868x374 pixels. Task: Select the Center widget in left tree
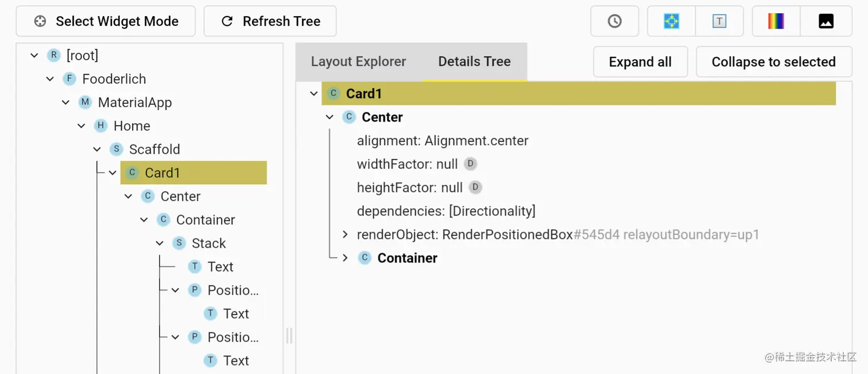point(180,196)
